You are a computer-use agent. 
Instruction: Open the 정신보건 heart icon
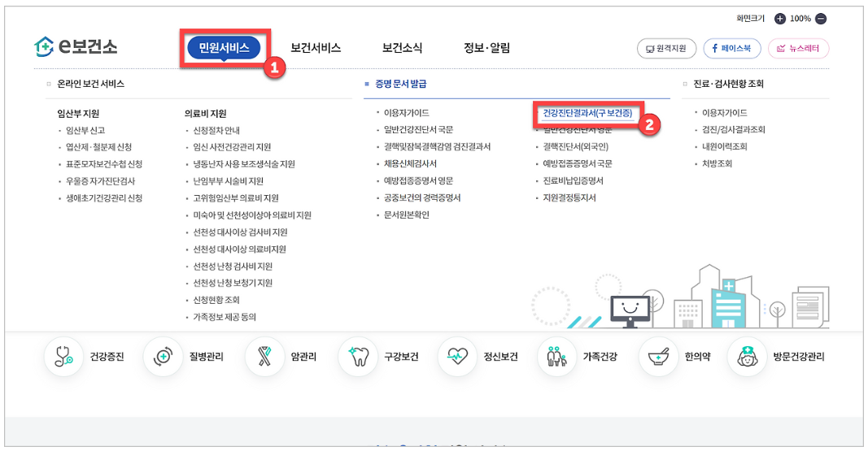458,357
